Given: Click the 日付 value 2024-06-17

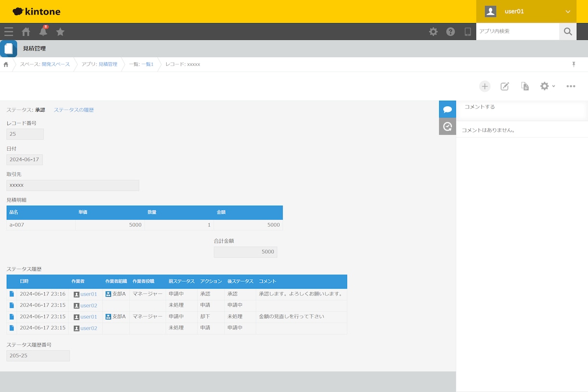Looking at the screenshot, I should coord(25,160).
